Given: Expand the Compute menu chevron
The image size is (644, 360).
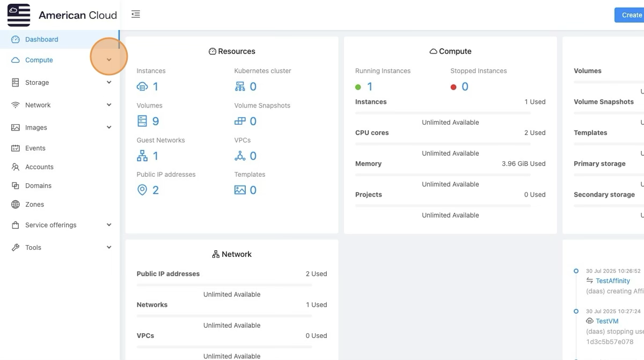Looking at the screenshot, I should tap(109, 60).
